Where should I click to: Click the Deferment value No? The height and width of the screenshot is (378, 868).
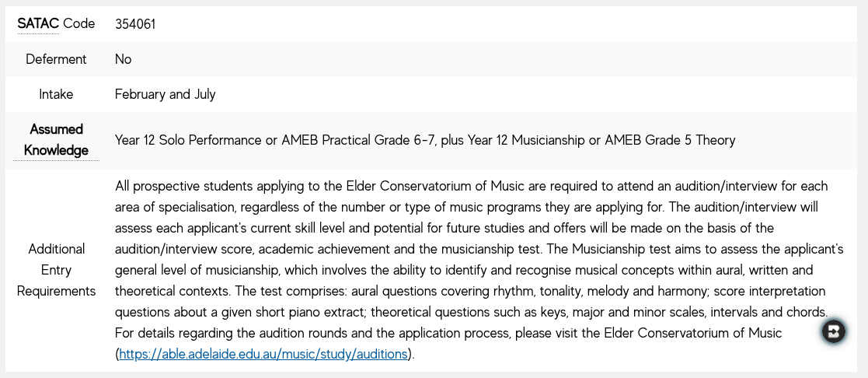[123, 59]
